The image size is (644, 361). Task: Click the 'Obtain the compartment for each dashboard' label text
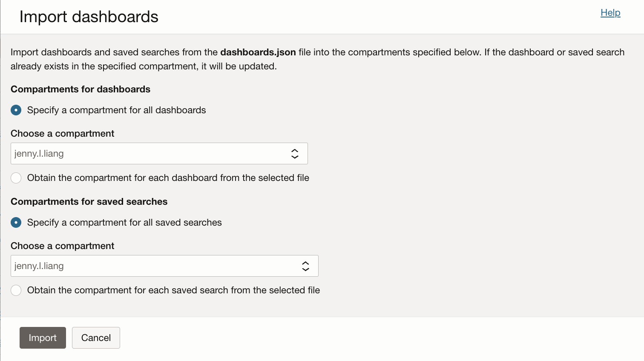coord(168,178)
